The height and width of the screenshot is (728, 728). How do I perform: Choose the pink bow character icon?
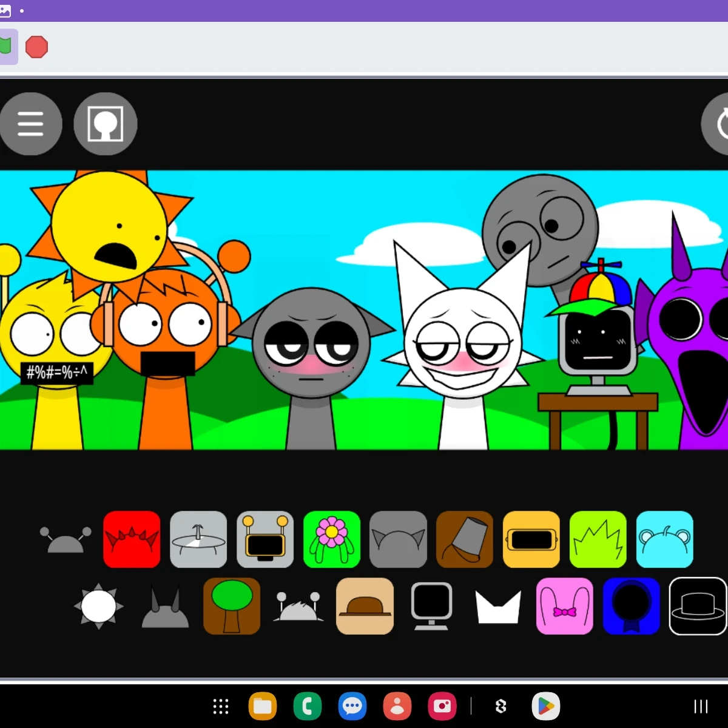565,606
